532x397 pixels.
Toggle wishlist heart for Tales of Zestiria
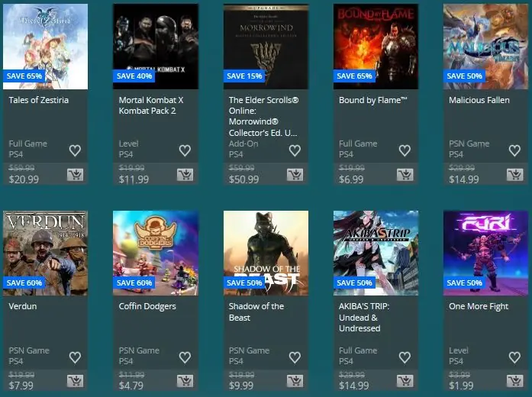[75, 150]
